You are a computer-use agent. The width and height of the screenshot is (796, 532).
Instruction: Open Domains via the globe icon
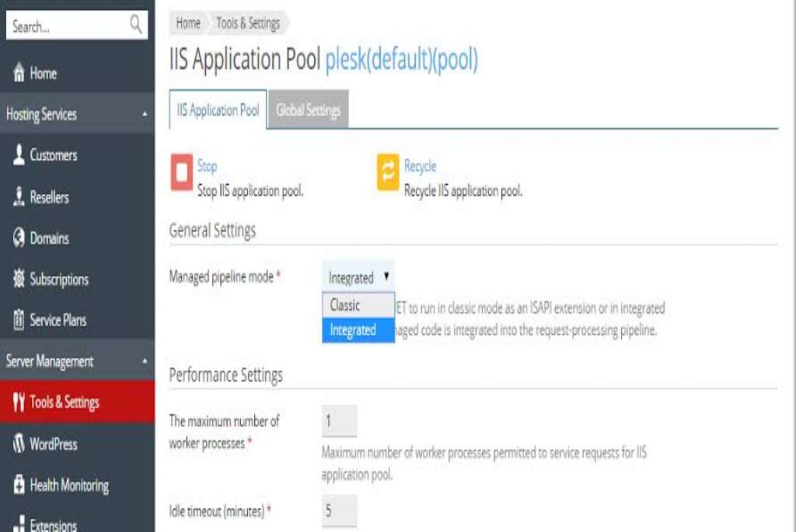click(19, 238)
